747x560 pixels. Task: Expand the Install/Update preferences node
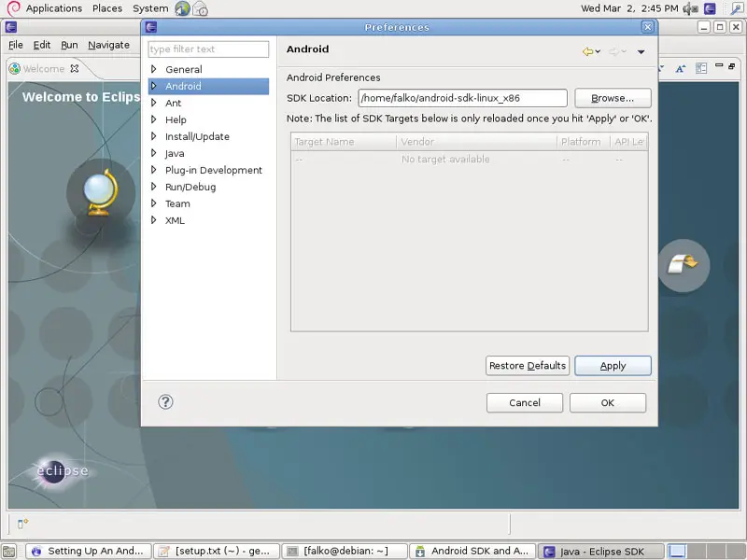coord(153,136)
